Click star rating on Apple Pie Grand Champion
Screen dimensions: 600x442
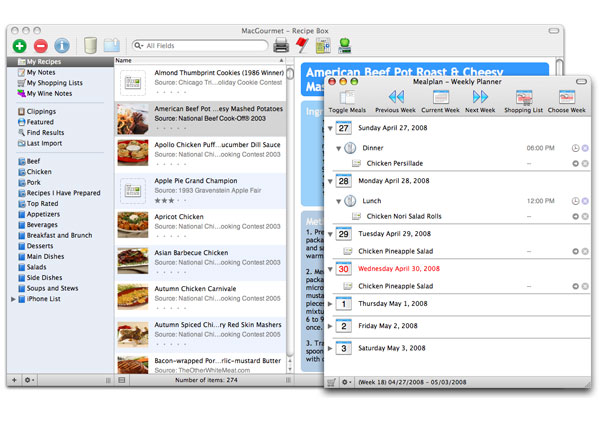click(171, 201)
